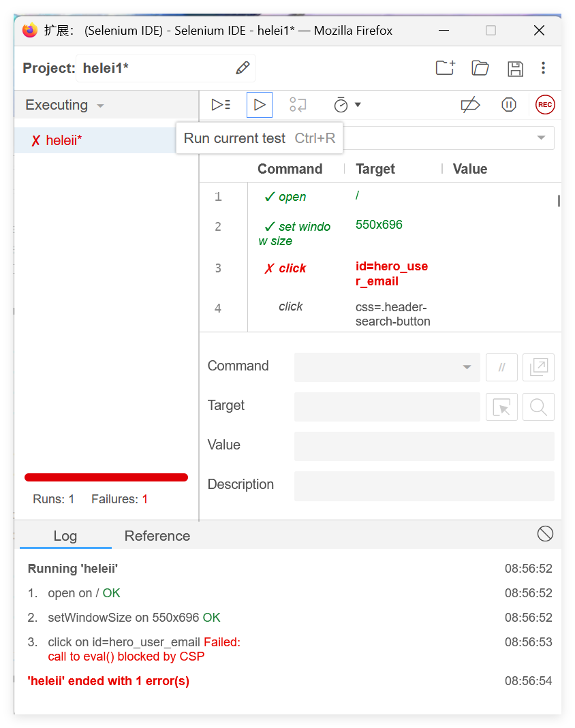
Task: Click the Target input field
Action: click(387, 407)
